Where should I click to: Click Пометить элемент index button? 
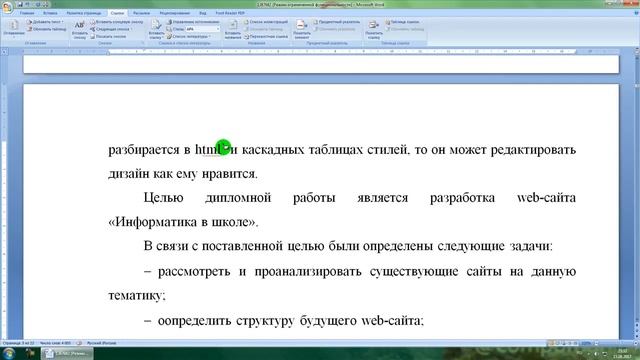pyautogui.click(x=302, y=29)
